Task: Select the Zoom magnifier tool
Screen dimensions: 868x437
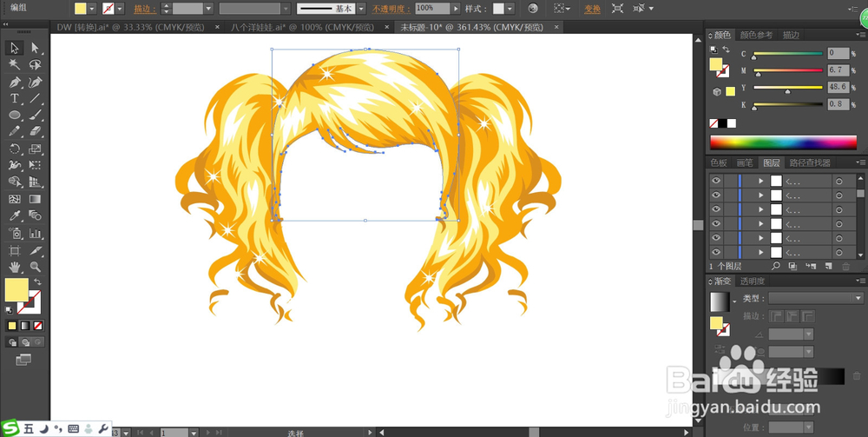Action: pos(35,267)
